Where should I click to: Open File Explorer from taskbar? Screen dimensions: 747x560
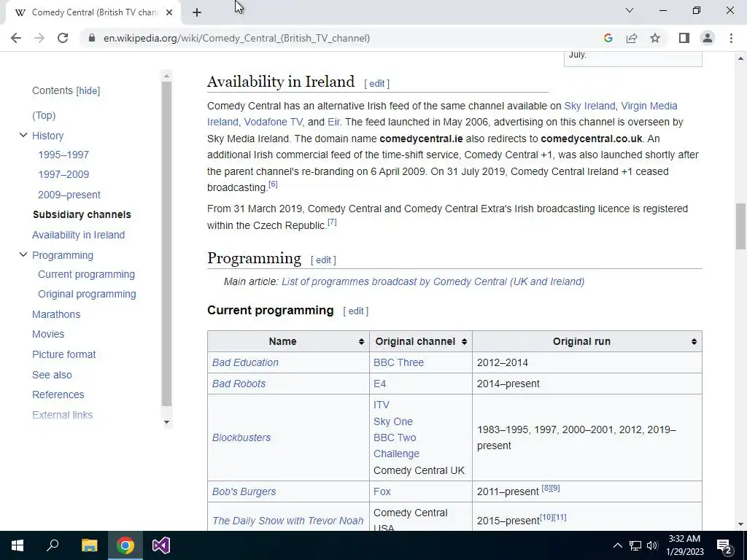(x=89, y=545)
